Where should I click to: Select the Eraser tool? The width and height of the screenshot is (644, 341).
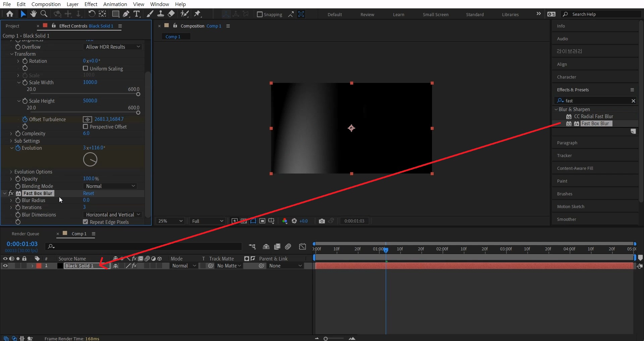pos(171,14)
